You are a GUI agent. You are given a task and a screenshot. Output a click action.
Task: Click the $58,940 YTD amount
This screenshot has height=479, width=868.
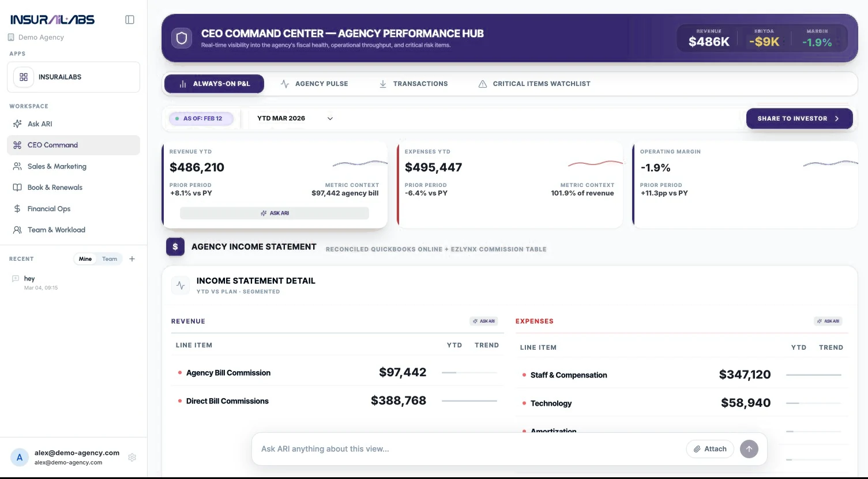746,403
